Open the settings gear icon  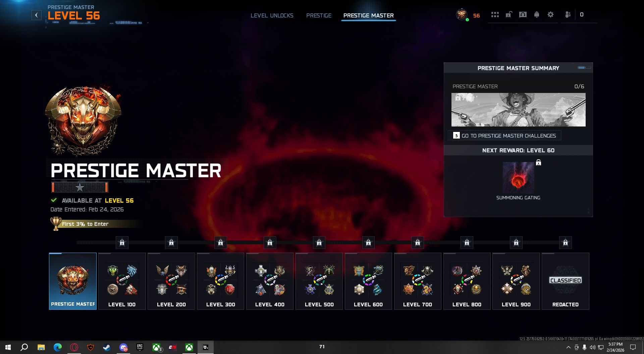click(x=550, y=15)
